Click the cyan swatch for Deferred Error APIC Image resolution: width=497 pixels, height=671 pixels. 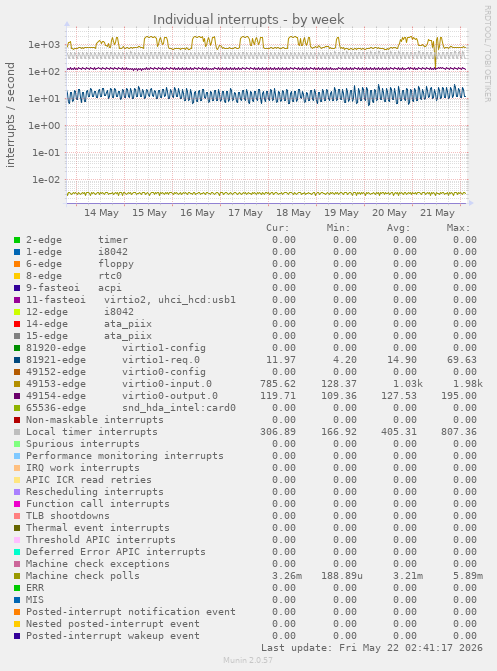[x=17, y=552]
